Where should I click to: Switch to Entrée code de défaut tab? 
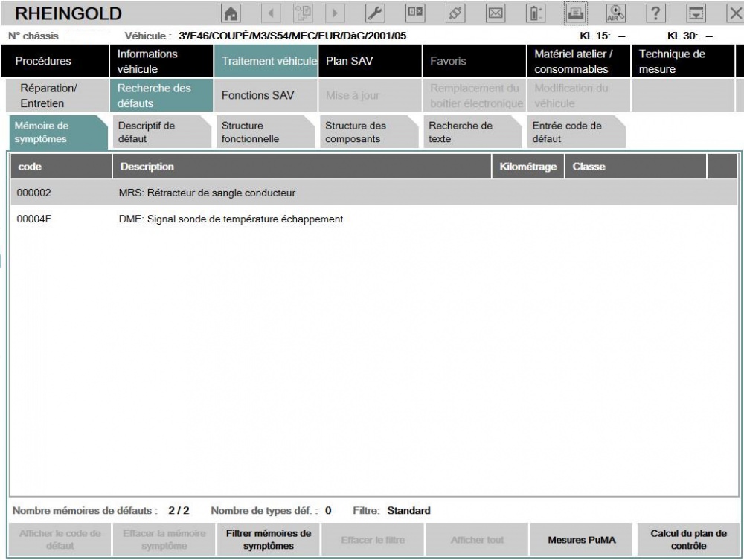576,132
